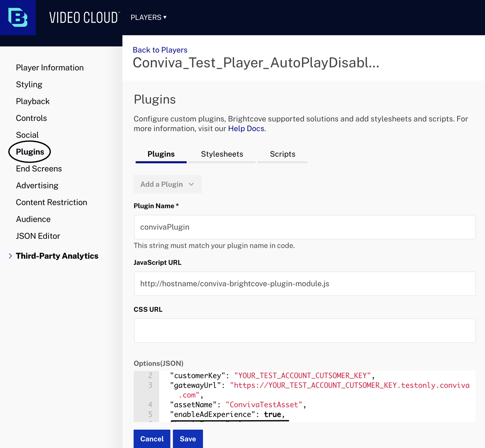Switch to the Stylesheets tab
This screenshot has width=485, height=448.
coord(222,154)
